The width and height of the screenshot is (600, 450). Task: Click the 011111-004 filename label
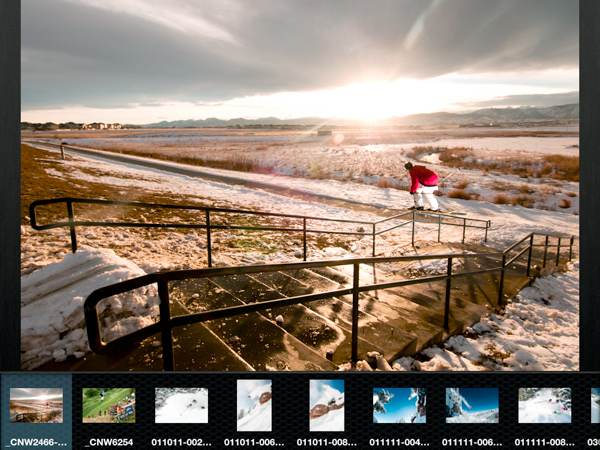click(x=399, y=441)
